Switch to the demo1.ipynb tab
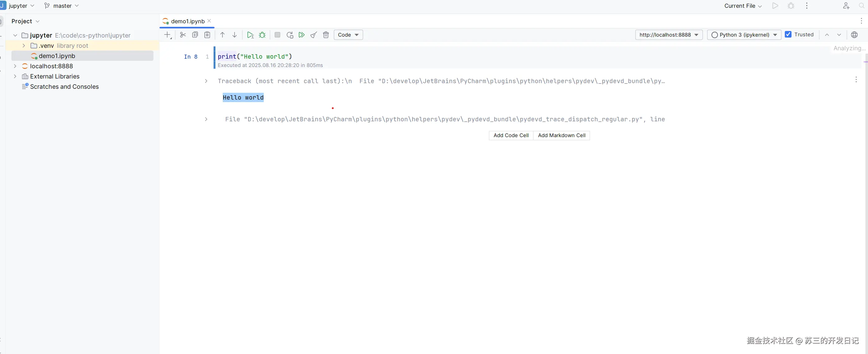Image resolution: width=868 pixels, height=354 pixels. click(x=187, y=21)
